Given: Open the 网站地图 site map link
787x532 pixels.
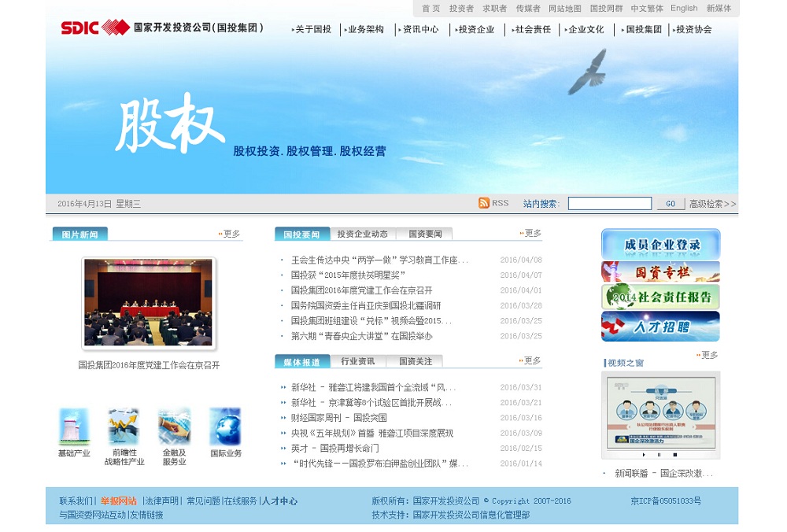Looking at the screenshot, I should click(564, 8).
